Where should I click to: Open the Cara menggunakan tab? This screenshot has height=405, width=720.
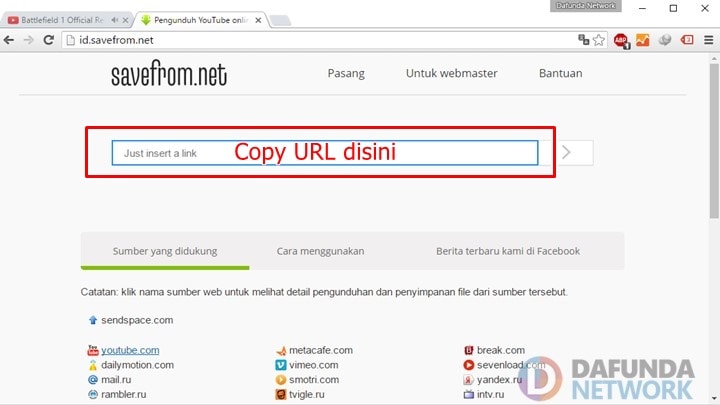[x=320, y=251]
